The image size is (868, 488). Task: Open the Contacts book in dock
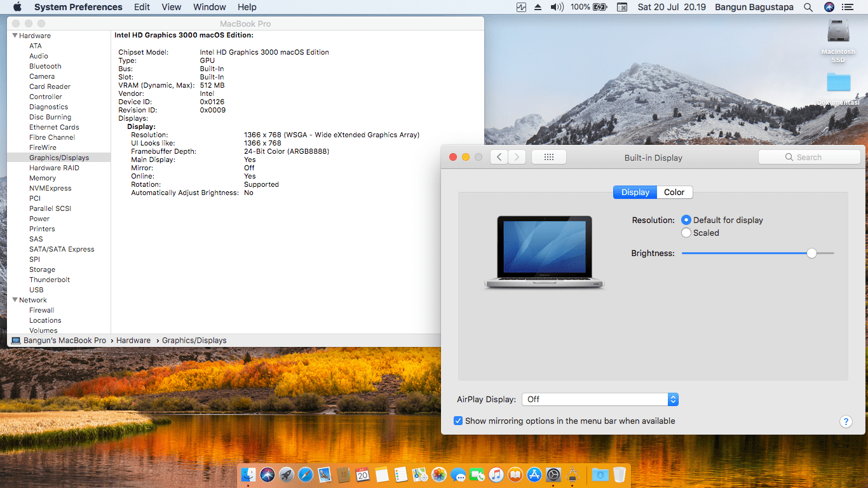[x=344, y=474]
